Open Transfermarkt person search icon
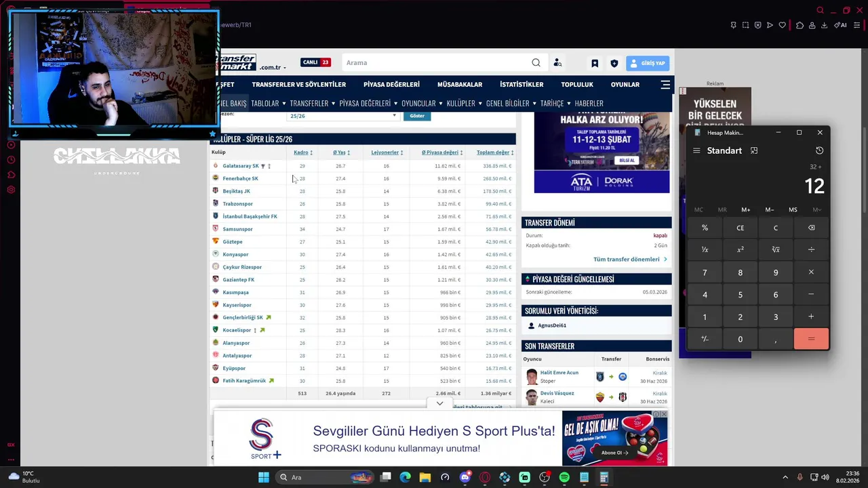868x488 pixels. pyautogui.click(x=557, y=63)
